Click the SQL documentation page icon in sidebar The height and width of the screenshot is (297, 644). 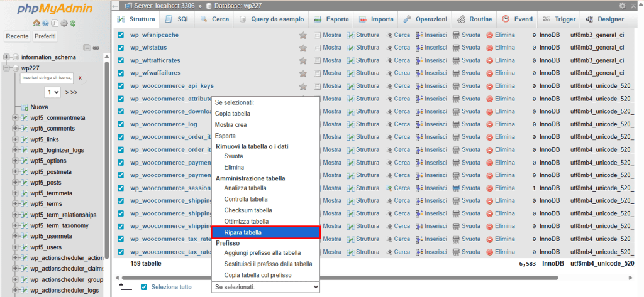pyautogui.click(x=55, y=23)
